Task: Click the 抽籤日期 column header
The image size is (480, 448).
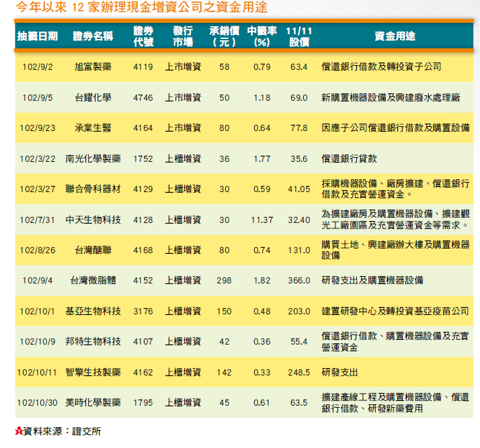Action: click(37, 36)
